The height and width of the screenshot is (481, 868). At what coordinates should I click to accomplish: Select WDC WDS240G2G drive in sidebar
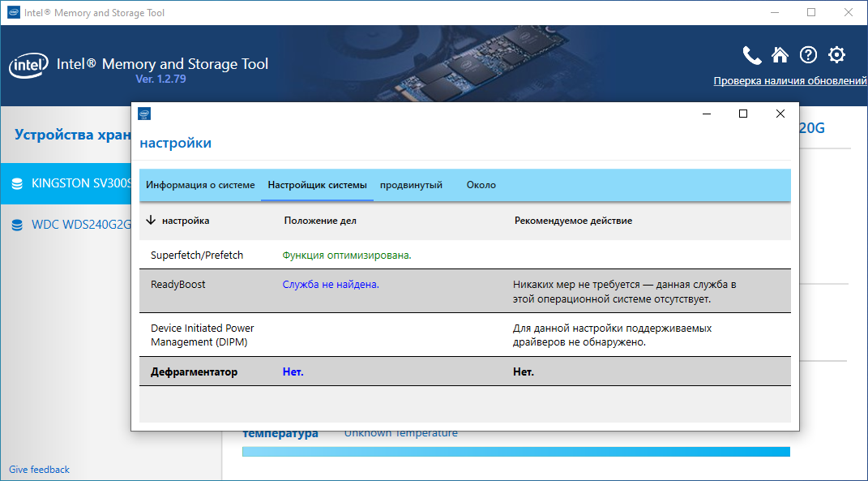pyautogui.click(x=66, y=225)
